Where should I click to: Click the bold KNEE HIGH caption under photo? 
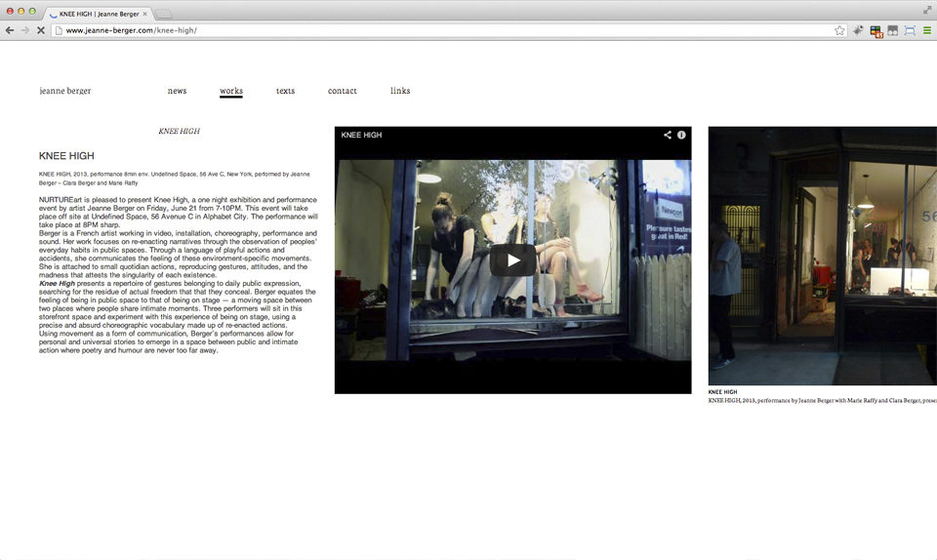point(722,392)
